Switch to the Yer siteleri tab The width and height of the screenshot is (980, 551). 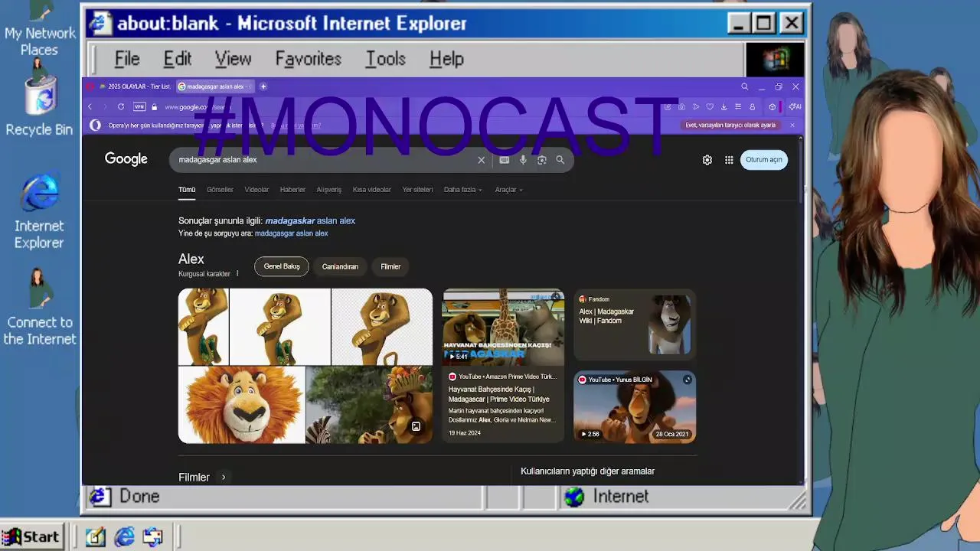pyautogui.click(x=417, y=190)
